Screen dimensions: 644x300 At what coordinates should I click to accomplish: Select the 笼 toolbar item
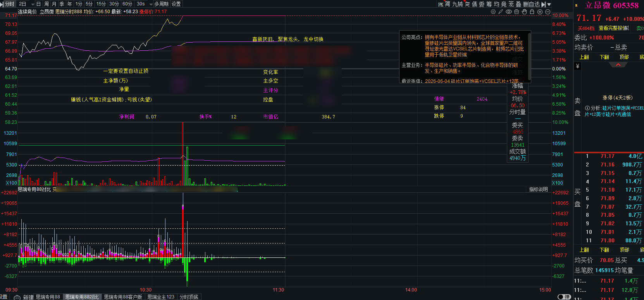click(x=511, y=4)
